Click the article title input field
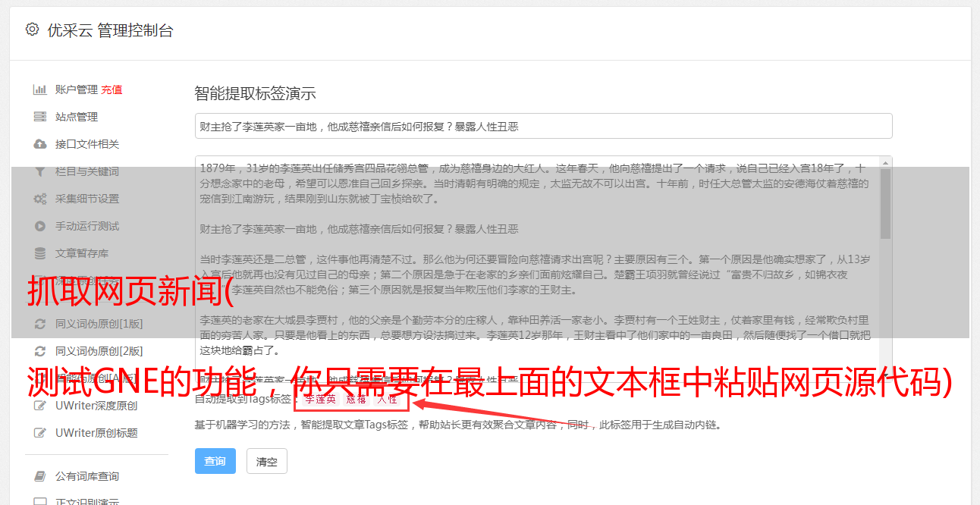This screenshot has width=980, height=505. pyautogui.click(x=543, y=126)
